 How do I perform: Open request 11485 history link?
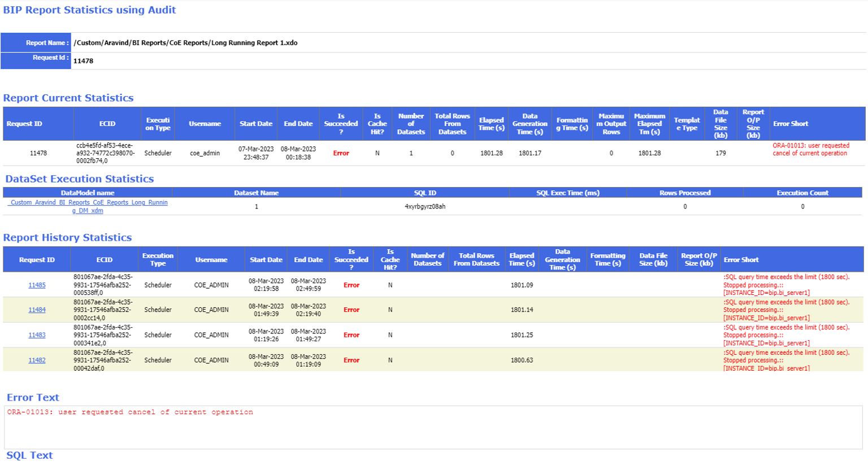tap(37, 285)
